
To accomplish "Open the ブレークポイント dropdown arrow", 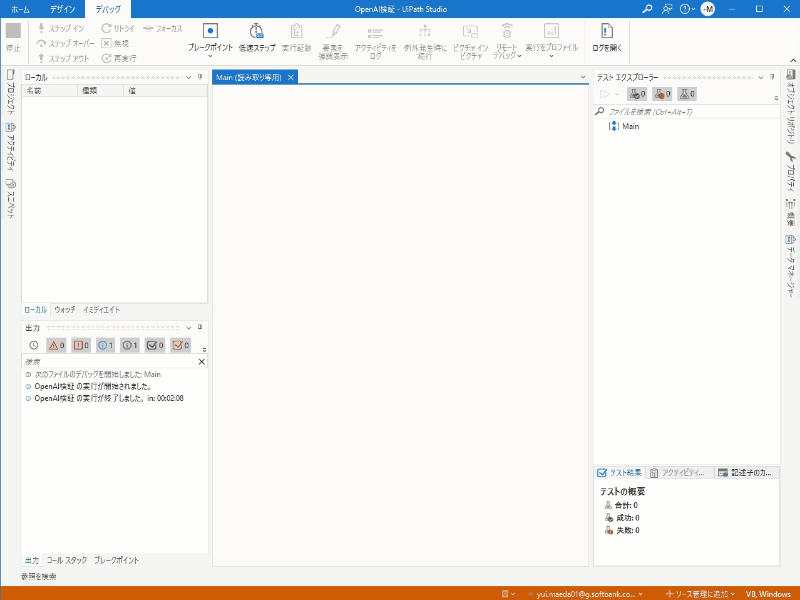I will 210,56.
